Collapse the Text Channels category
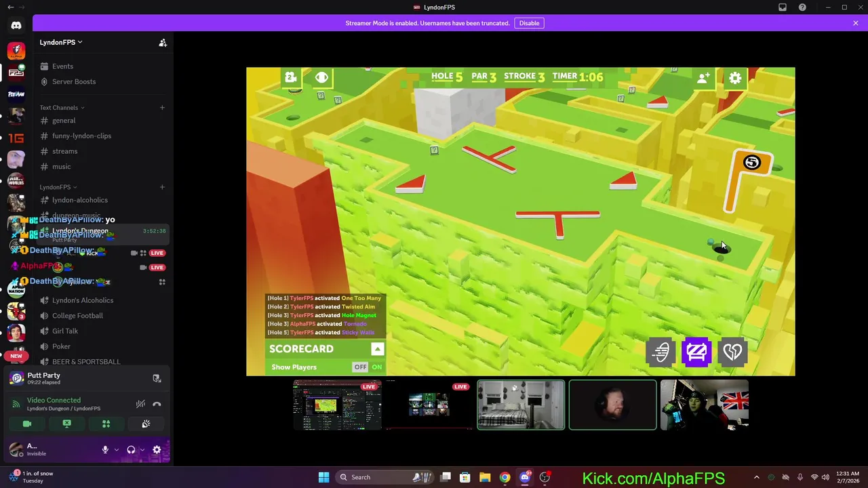 [x=62, y=108]
